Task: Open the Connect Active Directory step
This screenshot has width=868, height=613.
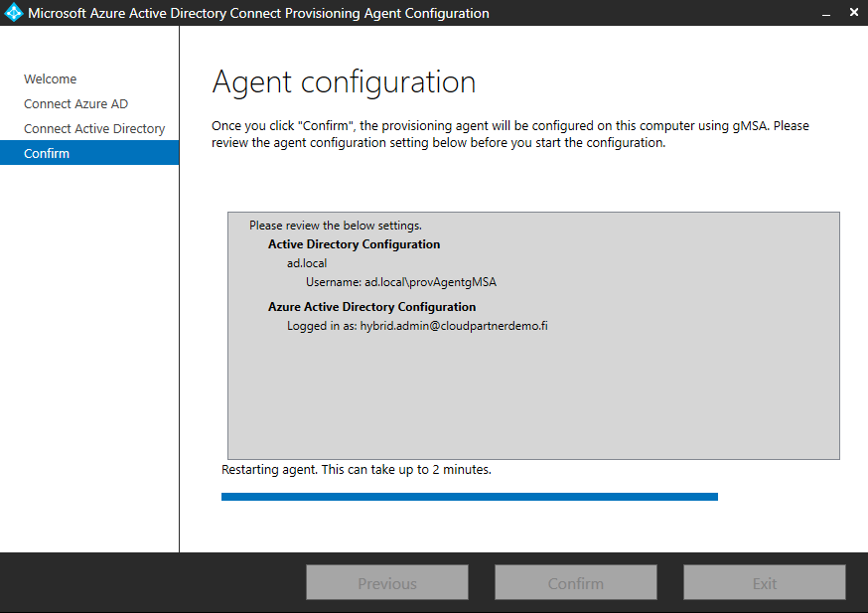Action: coord(94,129)
